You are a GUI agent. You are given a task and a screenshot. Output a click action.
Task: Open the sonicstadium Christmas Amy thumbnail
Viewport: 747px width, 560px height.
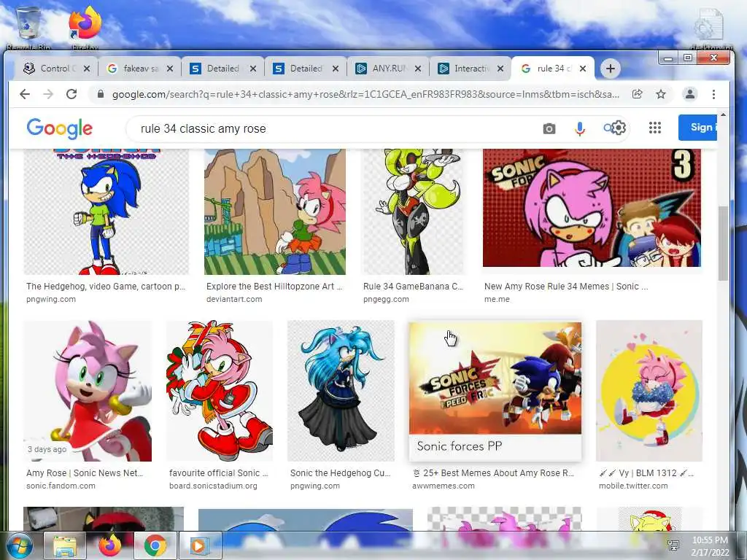(x=220, y=391)
